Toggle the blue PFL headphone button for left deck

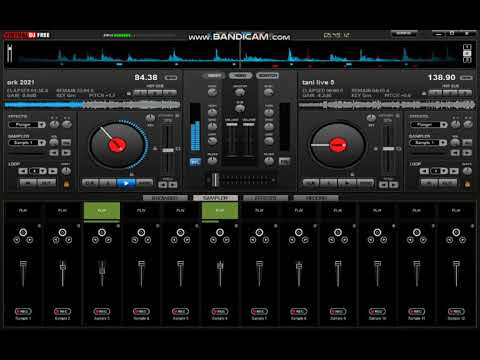click(x=195, y=162)
